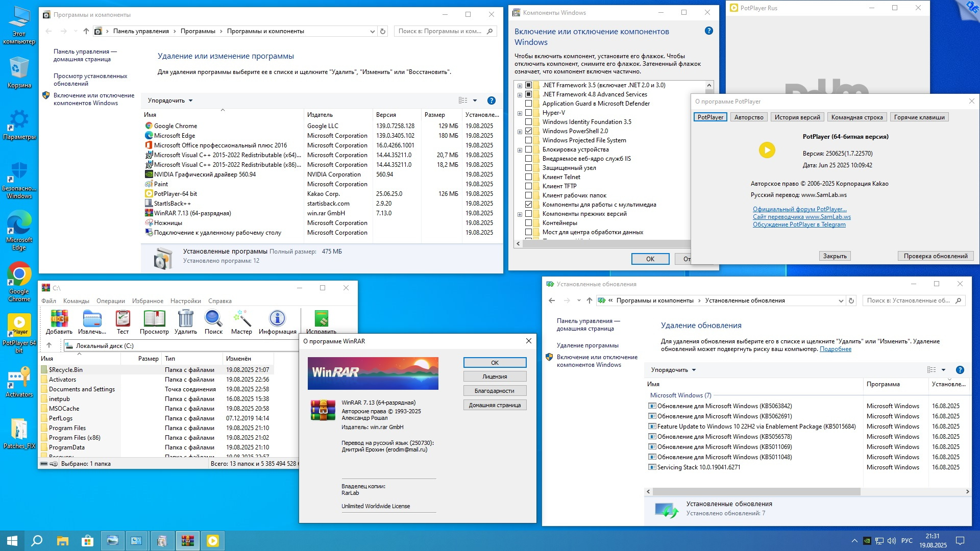This screenshot has width=980, height=551.
Task: Uncheck Windows PowerShell 2.0 component
Action: (x=528, y=131)
